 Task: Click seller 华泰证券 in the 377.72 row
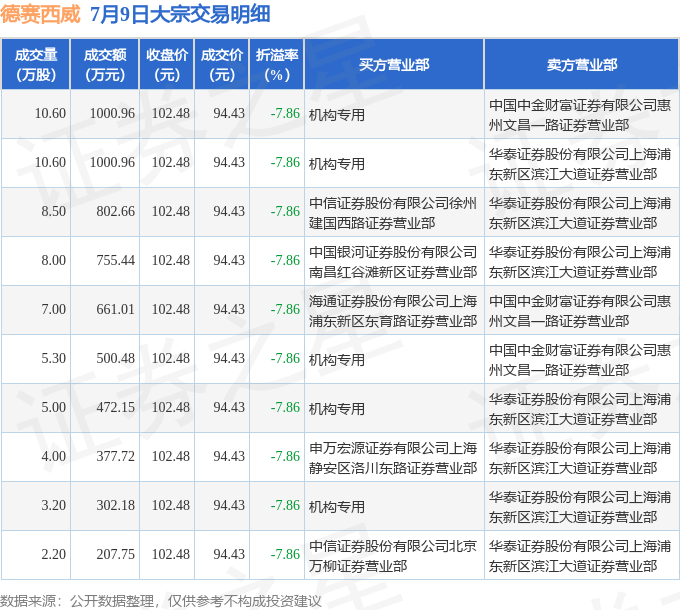click(580, 458)
